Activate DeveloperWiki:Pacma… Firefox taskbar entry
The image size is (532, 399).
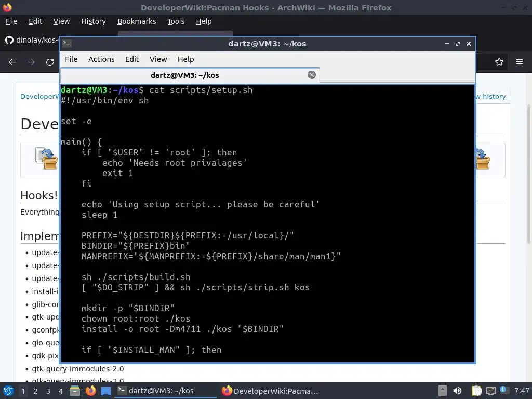[270, 391]
